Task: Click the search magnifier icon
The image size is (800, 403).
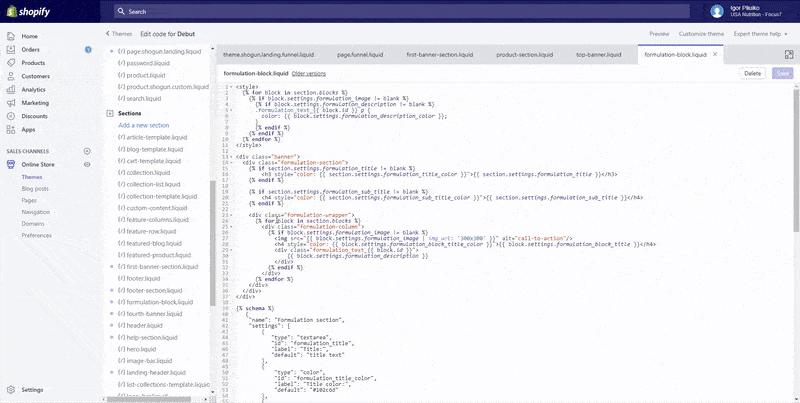Action: 121,11
